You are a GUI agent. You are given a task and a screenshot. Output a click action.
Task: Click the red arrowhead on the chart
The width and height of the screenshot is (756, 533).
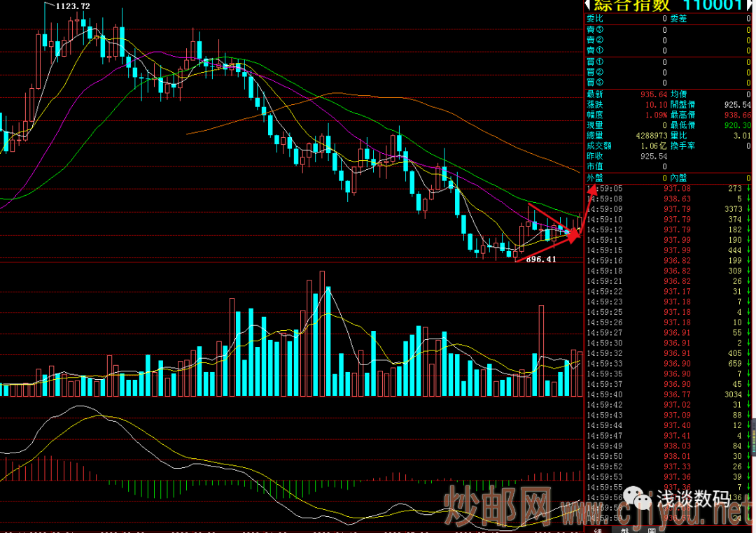(574, 235)
